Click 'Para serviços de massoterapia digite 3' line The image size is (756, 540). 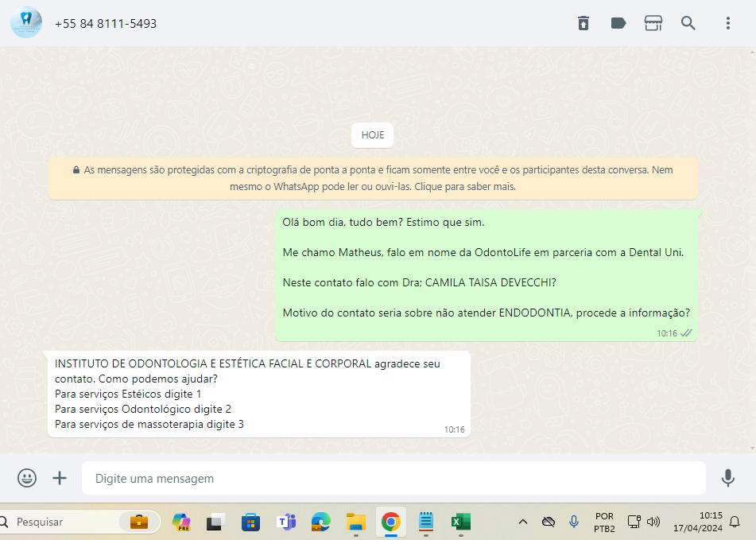click(x=149, y=425)
